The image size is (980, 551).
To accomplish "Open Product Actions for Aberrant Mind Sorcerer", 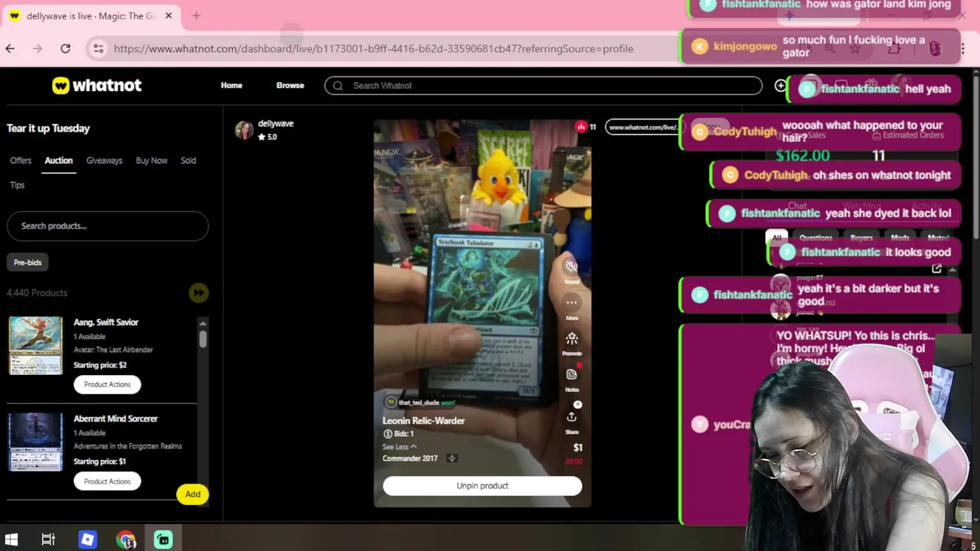I will pos(107,481).
